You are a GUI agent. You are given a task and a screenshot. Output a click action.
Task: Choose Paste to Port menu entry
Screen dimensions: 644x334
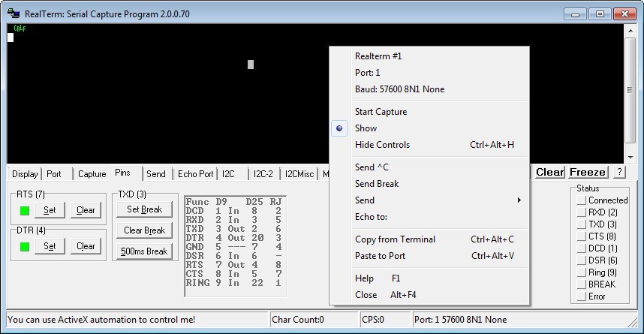[429, 255]
